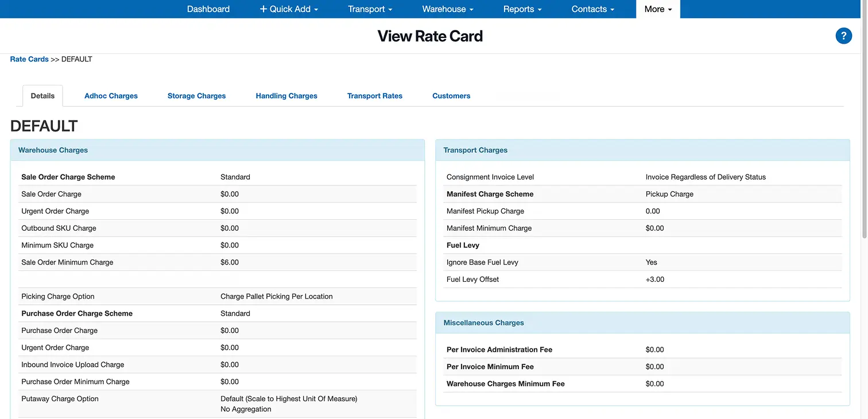
Task: Select the Details tab
Action: (x=42, y=96)
